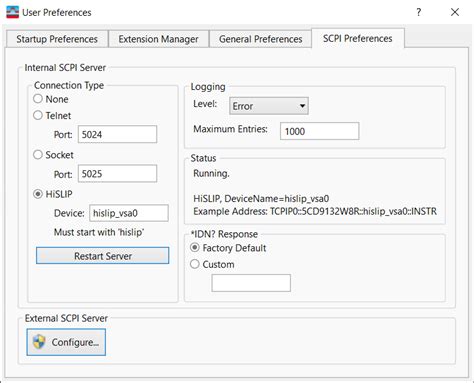Click the 'User Preferences' window title text
This screenshot has height=383, width=474.
pyautogui.click(x=57, y=12)
